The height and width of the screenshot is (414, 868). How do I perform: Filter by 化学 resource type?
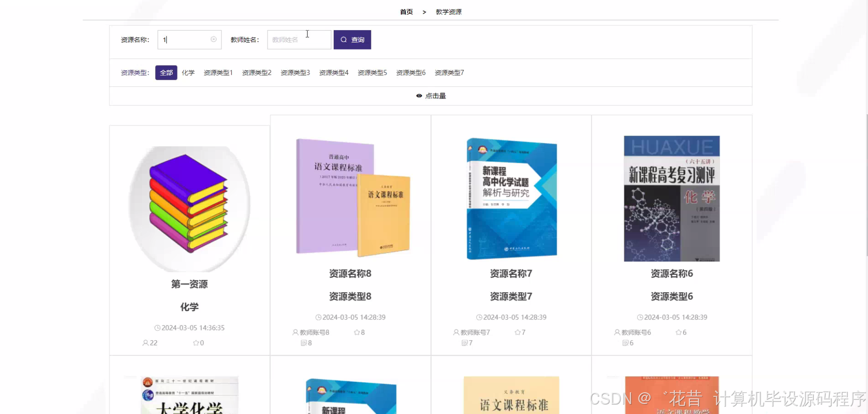click(x=188, y=73)
